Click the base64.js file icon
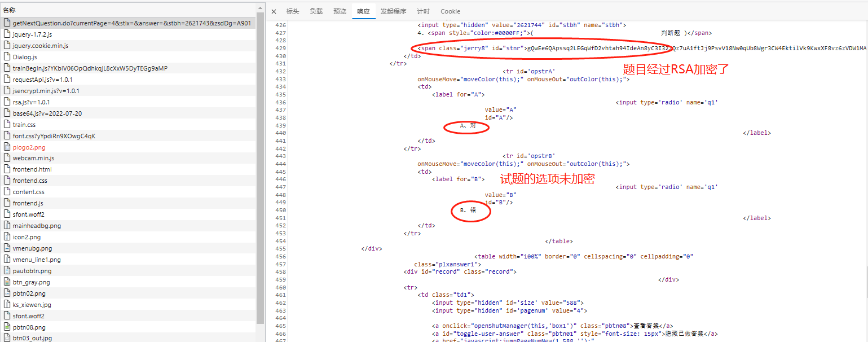The image size is (868, 342). pos(7,113)
